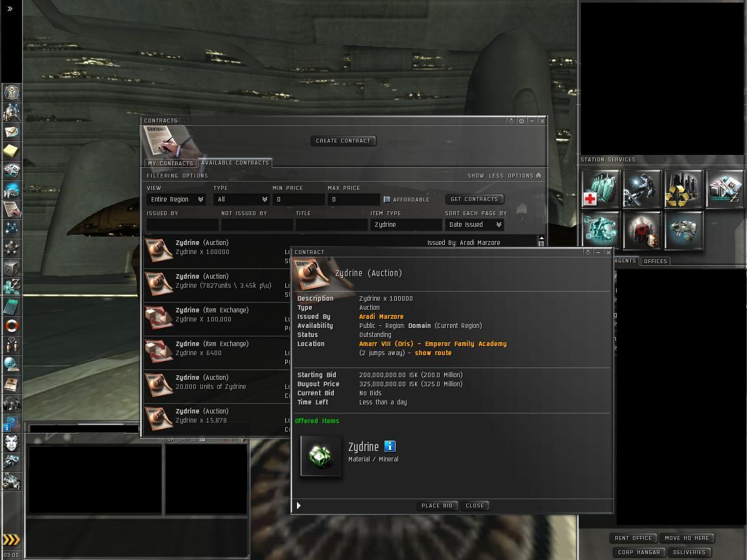Open the Character Sheet sidebar icon
The height and width of the screenshot is (560, 747).
(x=12, y=92)
